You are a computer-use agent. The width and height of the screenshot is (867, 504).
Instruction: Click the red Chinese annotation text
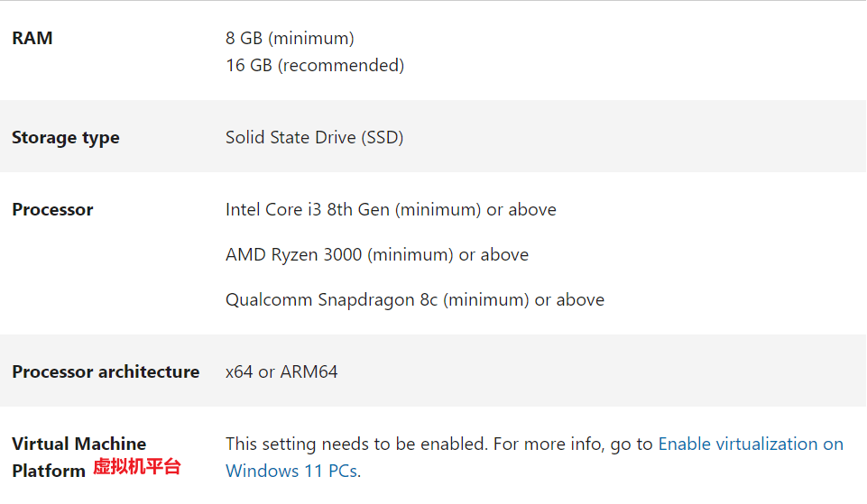click(137, 467)
